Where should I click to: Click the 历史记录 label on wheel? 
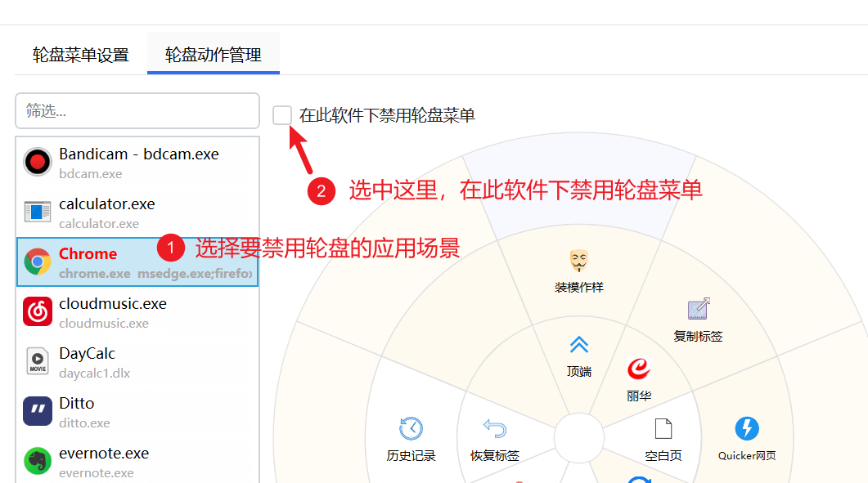[411, 456]
